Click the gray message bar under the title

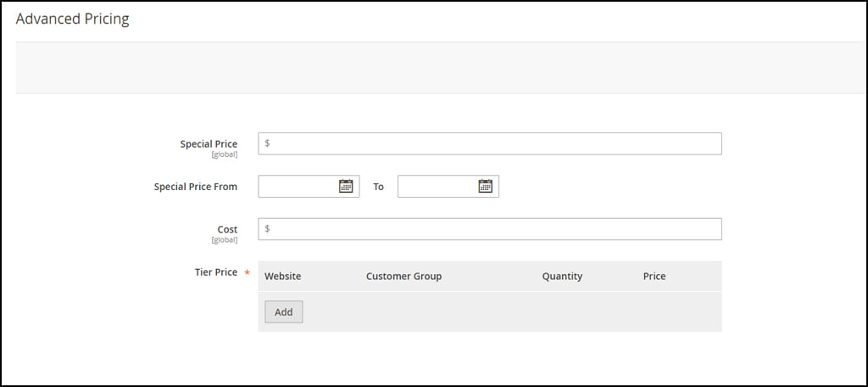(441, 68)
